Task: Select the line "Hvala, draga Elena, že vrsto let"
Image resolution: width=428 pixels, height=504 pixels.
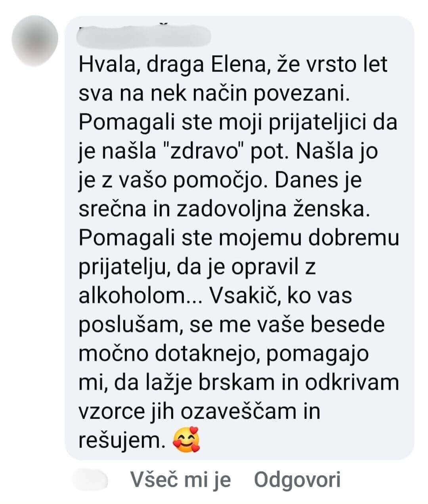Action: 233,66
